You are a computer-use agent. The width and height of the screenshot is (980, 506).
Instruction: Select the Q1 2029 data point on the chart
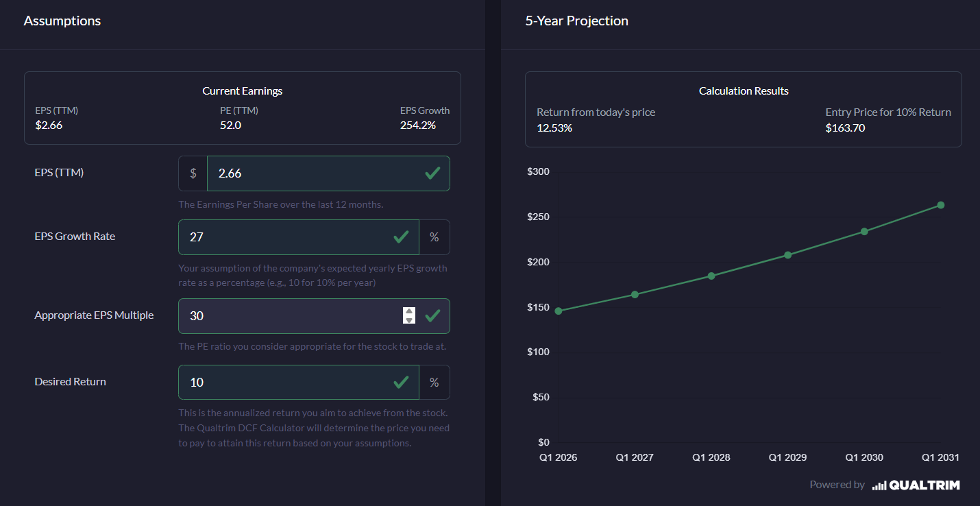788,255
